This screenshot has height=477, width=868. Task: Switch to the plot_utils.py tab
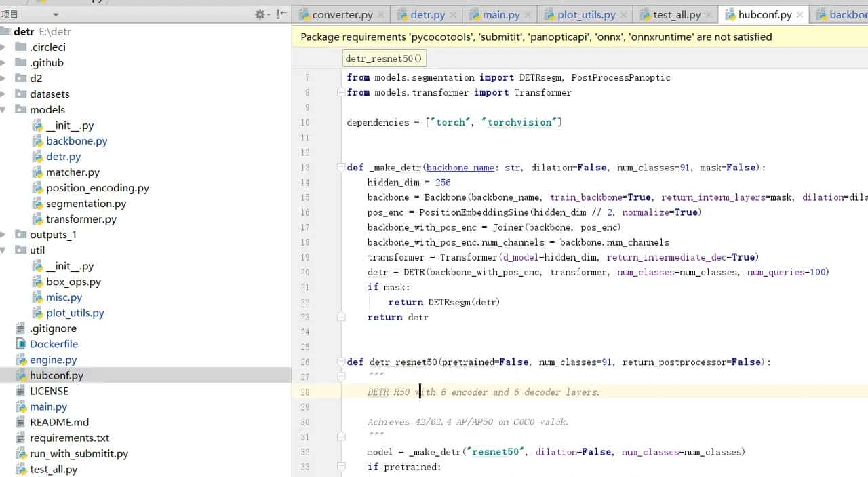(586, 14)
